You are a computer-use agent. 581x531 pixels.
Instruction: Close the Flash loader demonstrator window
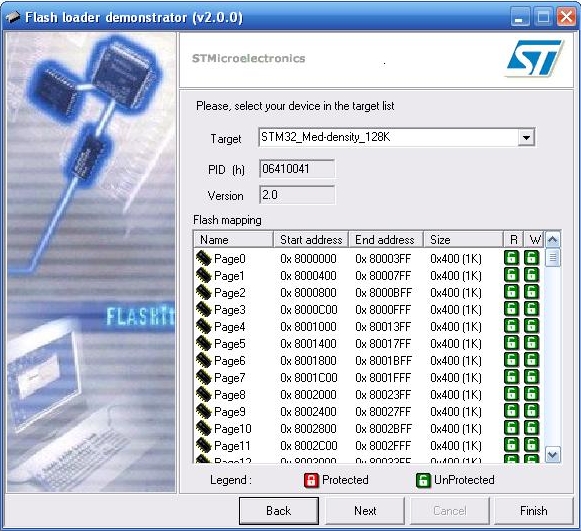[x=566, y=17]
